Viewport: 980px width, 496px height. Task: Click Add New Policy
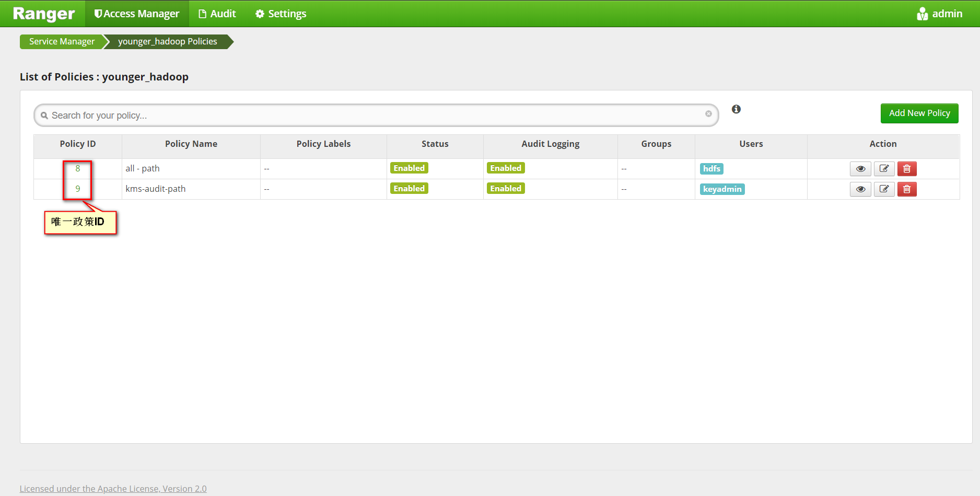(x=919, y=113)
